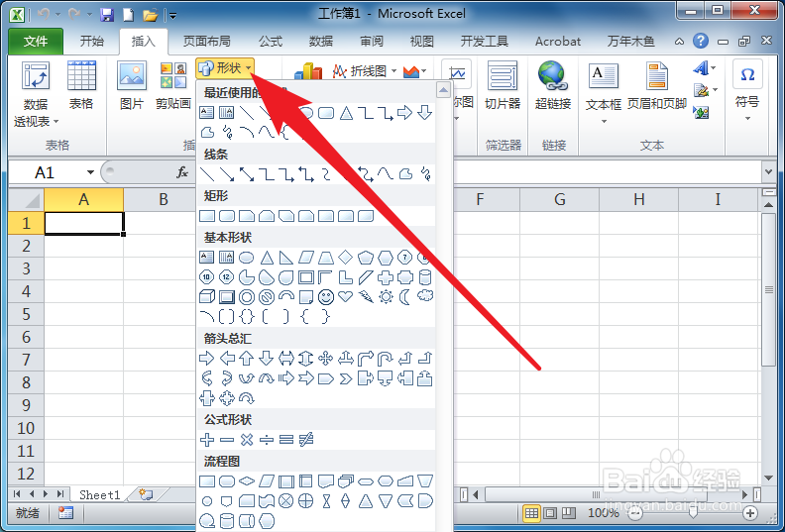This screenshot has width=785, height=532.
Task: Switch to Page Break Preview button
Action: (569, 513)
